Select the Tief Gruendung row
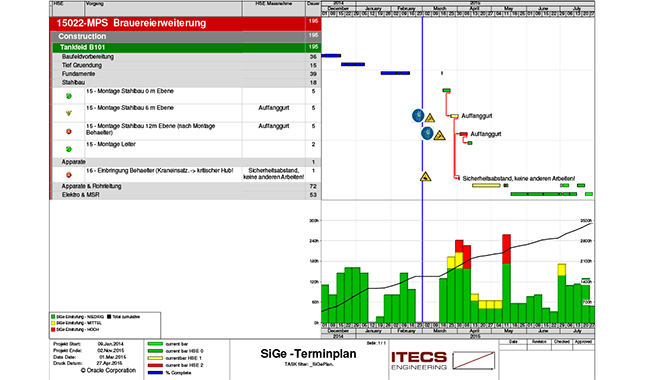Image resolution: width=660 pixels, height=380 pixels. coord(186,65)
